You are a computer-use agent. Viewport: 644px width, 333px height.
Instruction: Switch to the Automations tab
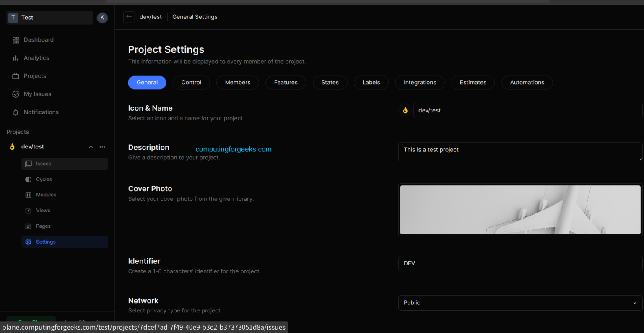527,83
